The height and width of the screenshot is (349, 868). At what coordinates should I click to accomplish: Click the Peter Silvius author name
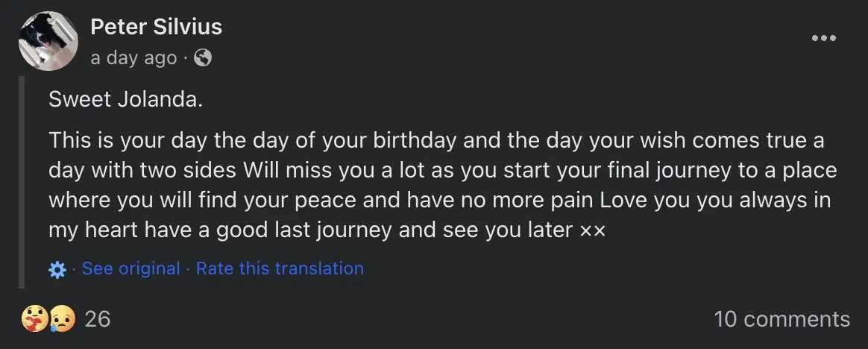(x=156, y=28)
